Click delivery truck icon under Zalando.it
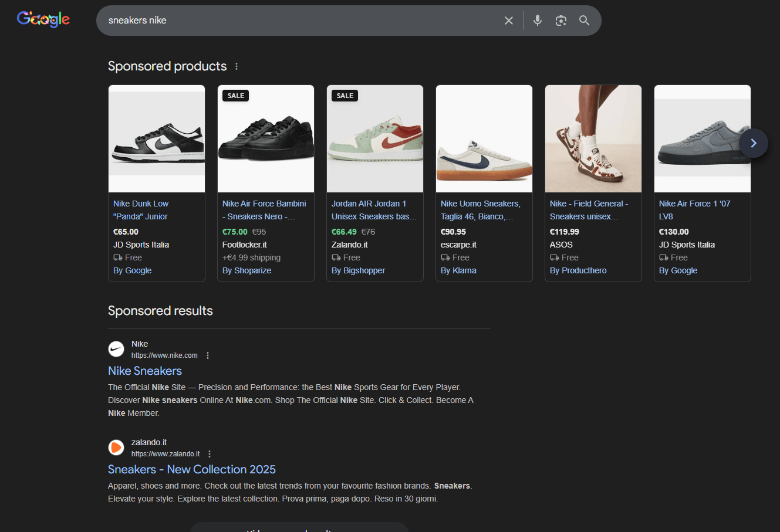 click(336, 257)
